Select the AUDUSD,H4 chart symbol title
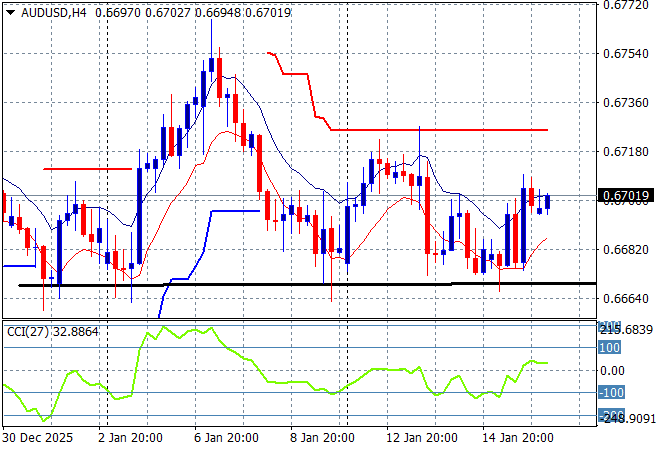Screen dimensions: 660x450 click(54, 10)
